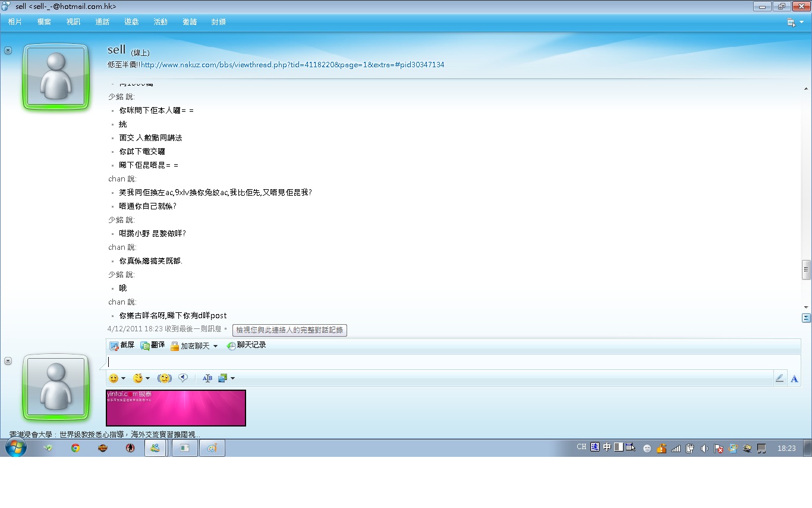Open the Action Center flag tray icon
812x508 pixels.
pyautogui.click(x=719, y=449)
